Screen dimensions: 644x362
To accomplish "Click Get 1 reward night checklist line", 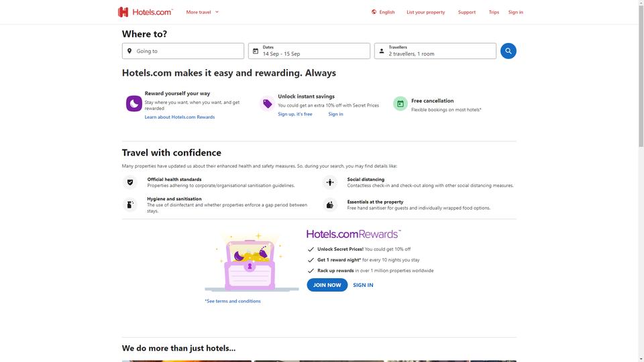I will pyautogui.click(x=368, y=260).
